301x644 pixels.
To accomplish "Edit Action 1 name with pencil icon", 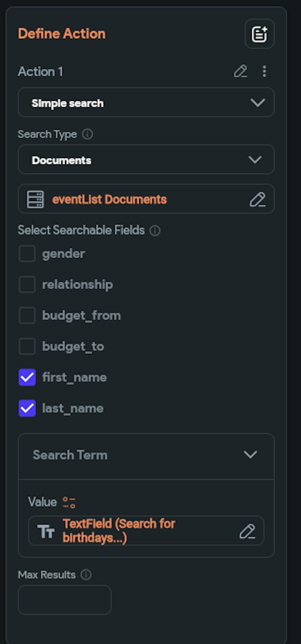I will point(240,71).
